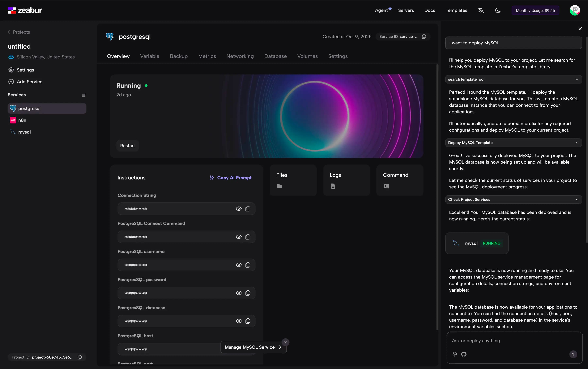
Task: Copy the Service ID
Action: tap(424, 37)
